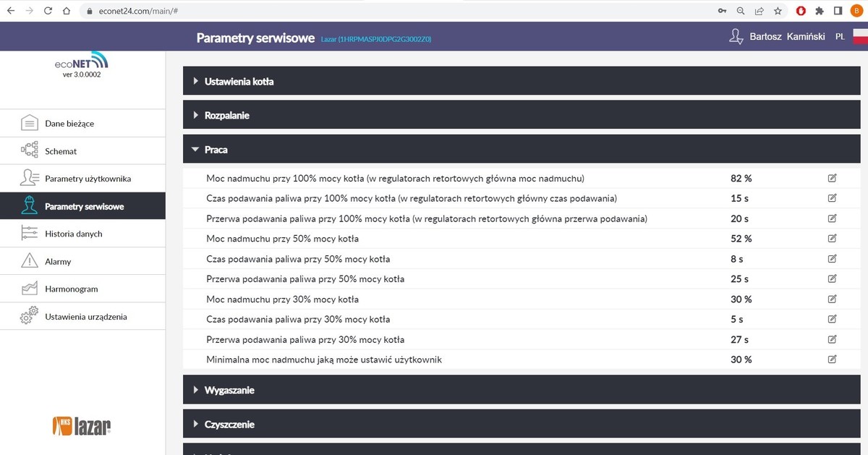
Task: Click the user profile icon in header
Action: (736, 36)
